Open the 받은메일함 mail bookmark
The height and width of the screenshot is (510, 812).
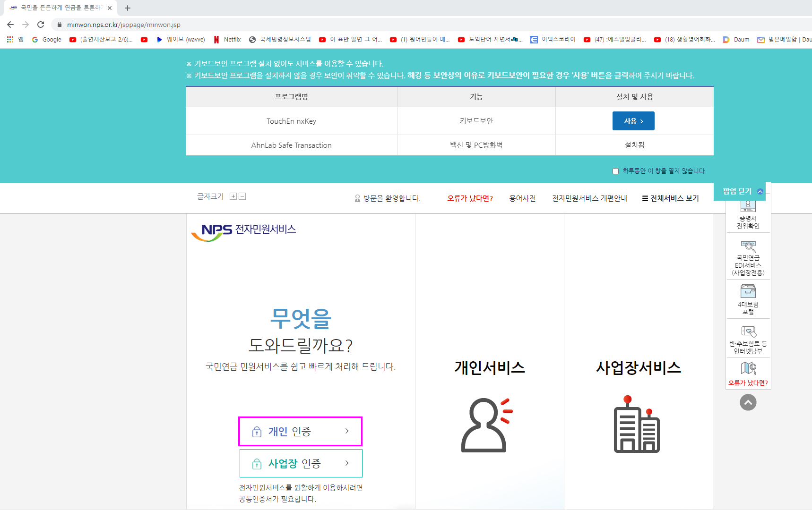click(785, 40)
